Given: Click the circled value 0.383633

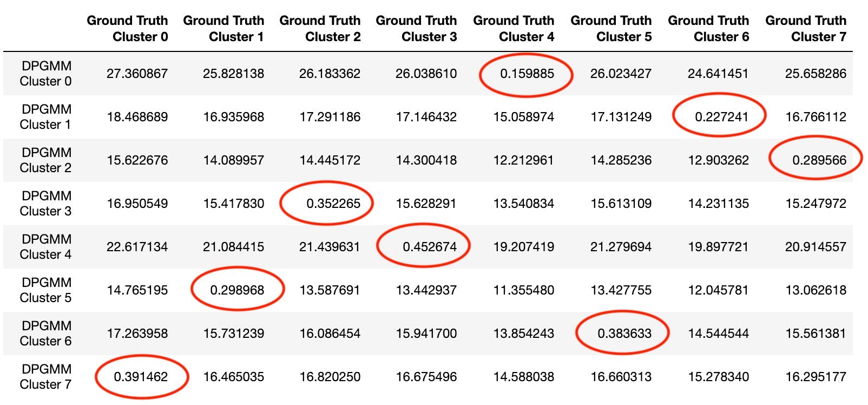Looking at the screenshot, I should click(624, 334).
